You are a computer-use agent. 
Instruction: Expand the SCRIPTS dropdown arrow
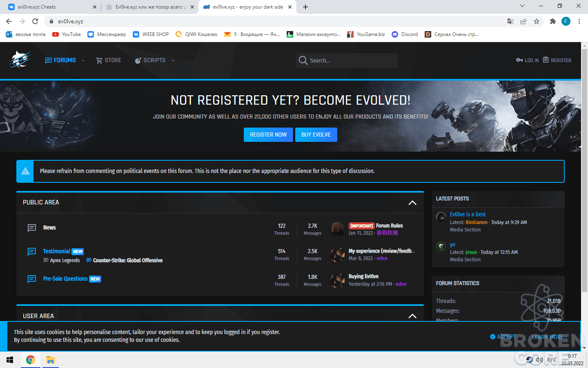(173, 61)
